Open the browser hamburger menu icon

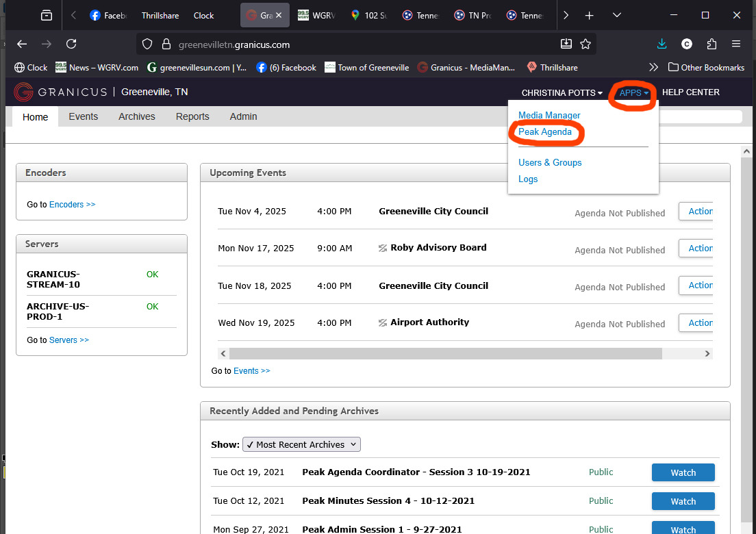click(735, 43)
